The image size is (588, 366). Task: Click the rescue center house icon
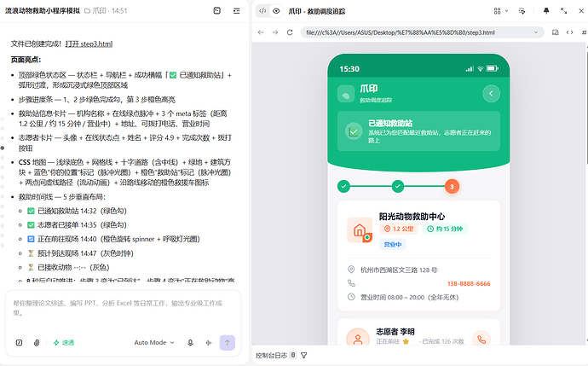[x=360, y=229]
